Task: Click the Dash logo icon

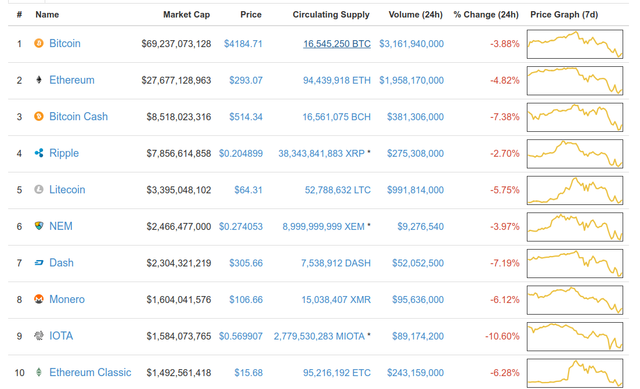Action: 39,262
